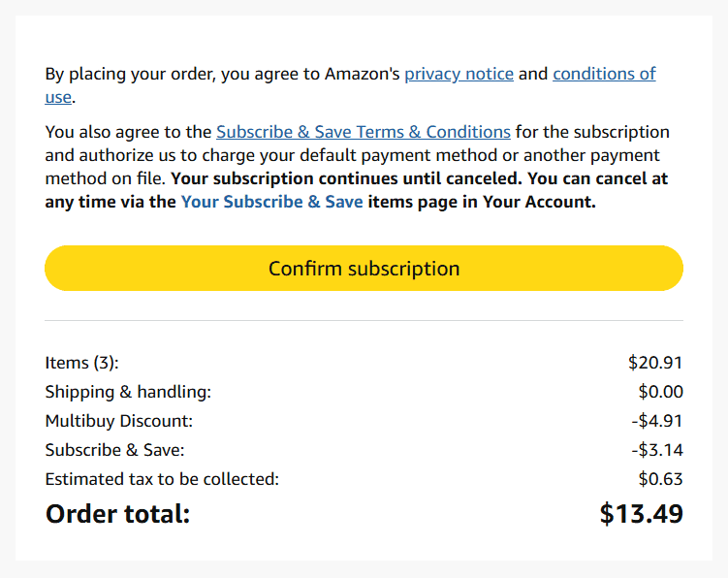Click the Multibuy Discount label
The height and width of the screenshot is (578, 728).
119,421
